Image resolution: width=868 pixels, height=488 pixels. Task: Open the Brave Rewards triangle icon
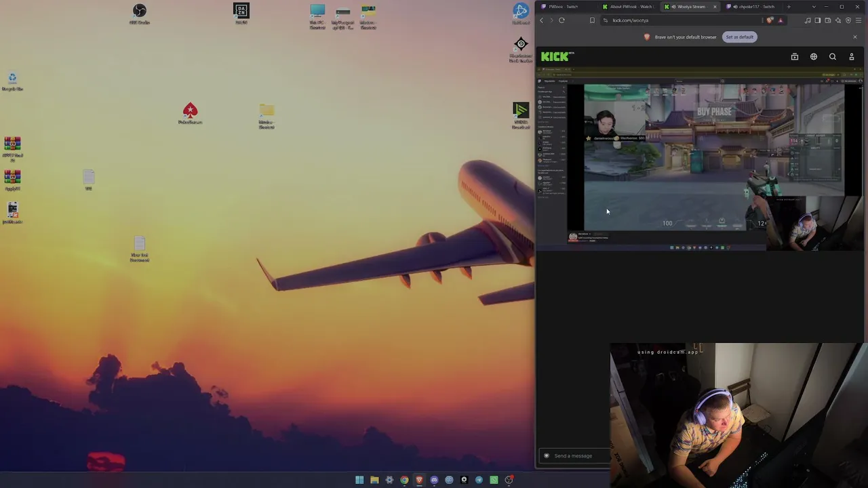click(x=780, y=20)
